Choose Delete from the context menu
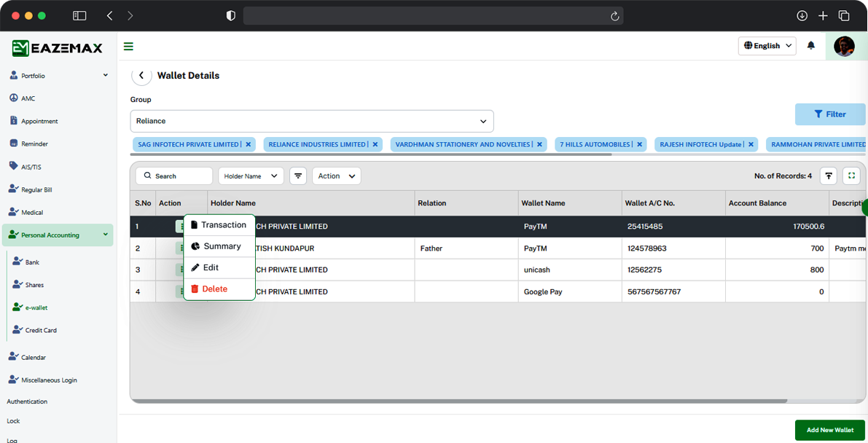The height and width of the screenshot is (443, 868). [x=219, y=289]
